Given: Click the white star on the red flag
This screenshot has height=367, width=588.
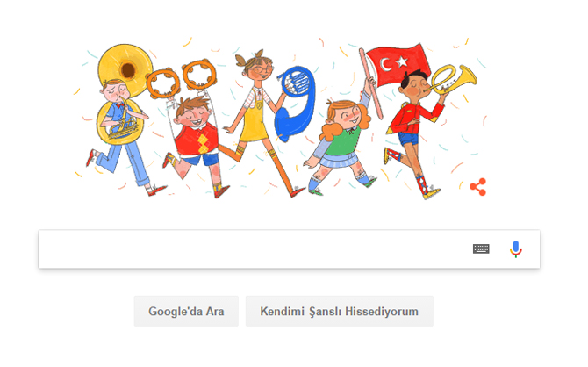Looking at the screenshot, I should 402,61.
